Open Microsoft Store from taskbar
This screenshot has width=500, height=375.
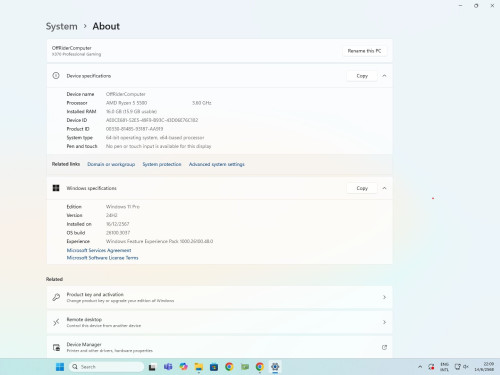pyautogui.click(x=214, y=367)
